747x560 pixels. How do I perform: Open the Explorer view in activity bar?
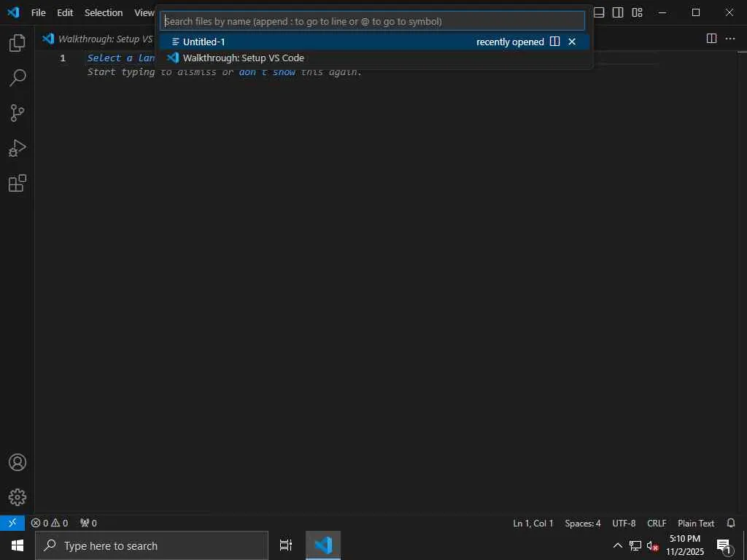coord(18,43)
